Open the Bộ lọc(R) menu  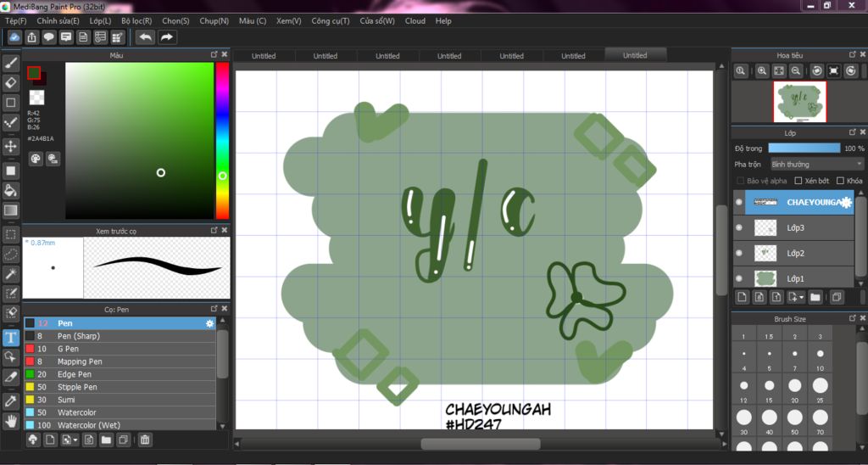point(136,21)
